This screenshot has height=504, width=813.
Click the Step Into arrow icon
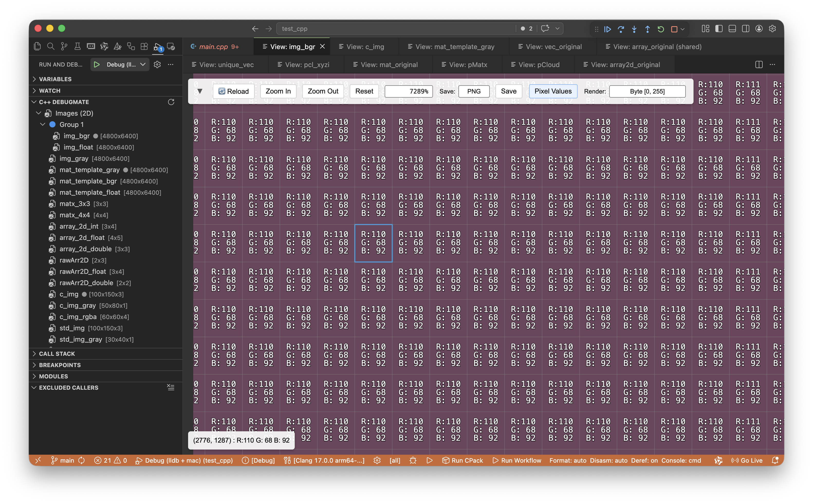pos(634,29)
